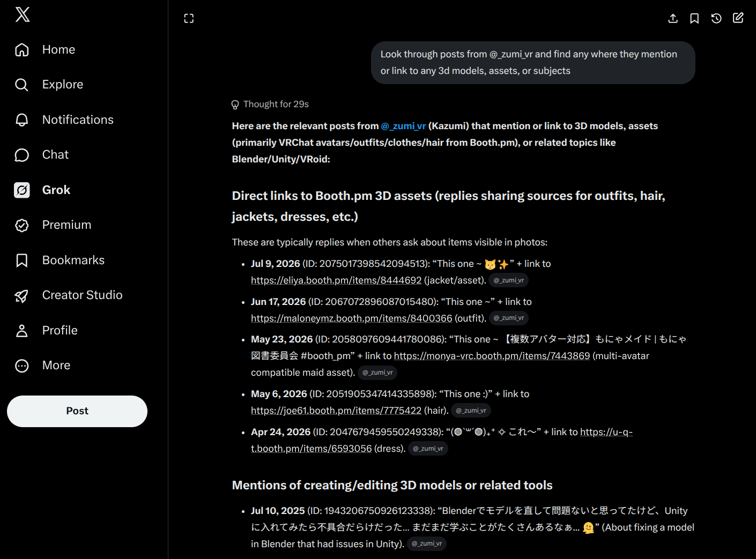Bookmark this Grok conversation

(x=694, y=19)
